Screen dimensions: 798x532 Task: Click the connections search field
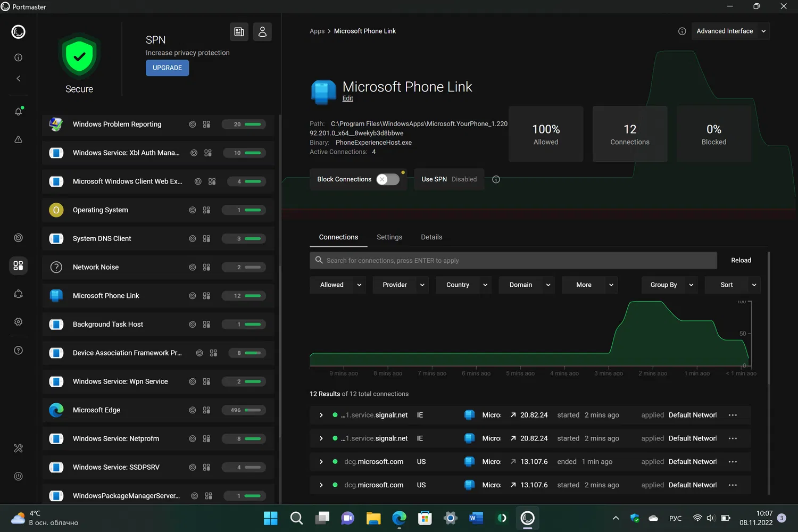(513, 260)
